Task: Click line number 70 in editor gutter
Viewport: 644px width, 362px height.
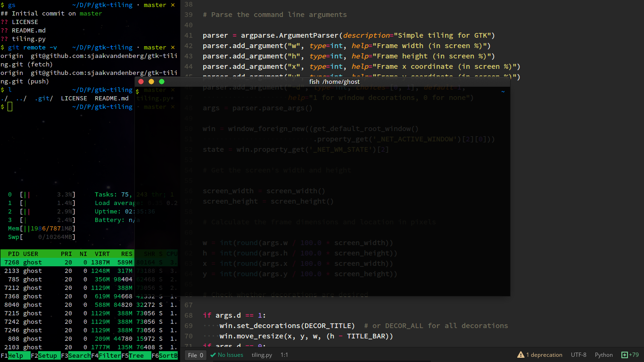Action: coord(189,336)
